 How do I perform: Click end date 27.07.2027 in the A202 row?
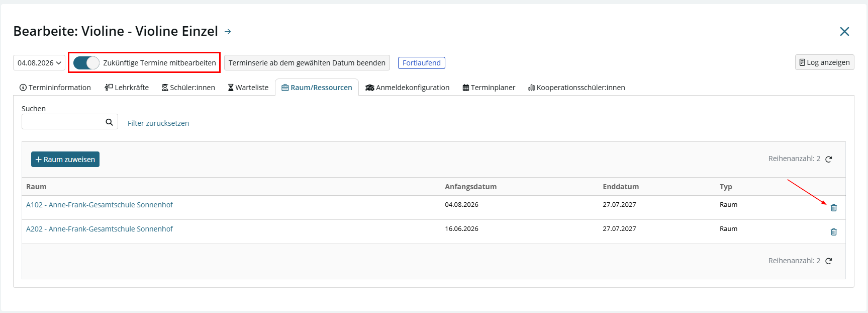pos(619,229)
